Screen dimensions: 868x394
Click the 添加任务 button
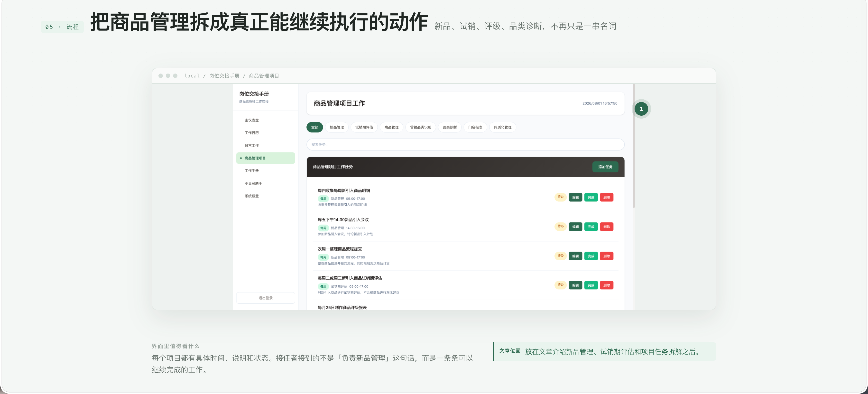click(605, 167)
